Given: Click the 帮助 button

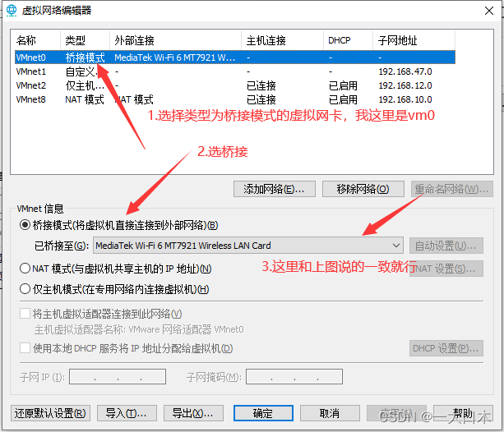Looking at the screenshot, I should [463, 413].
